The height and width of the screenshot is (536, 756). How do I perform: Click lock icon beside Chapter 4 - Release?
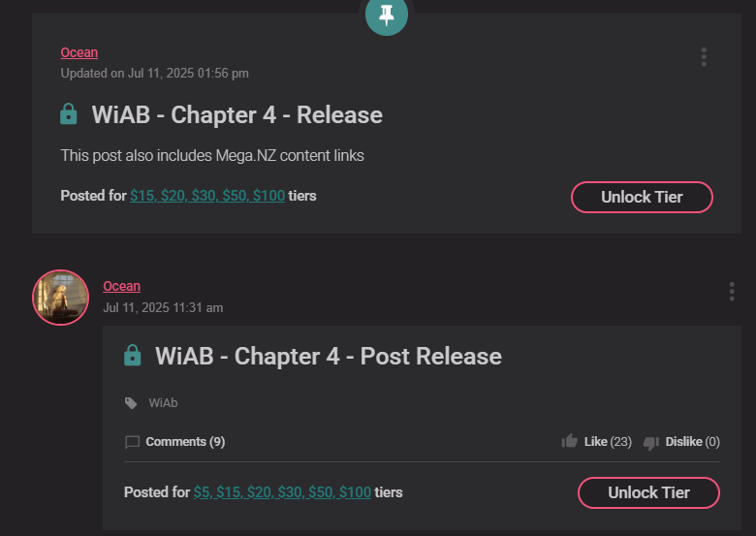[69, 114]
